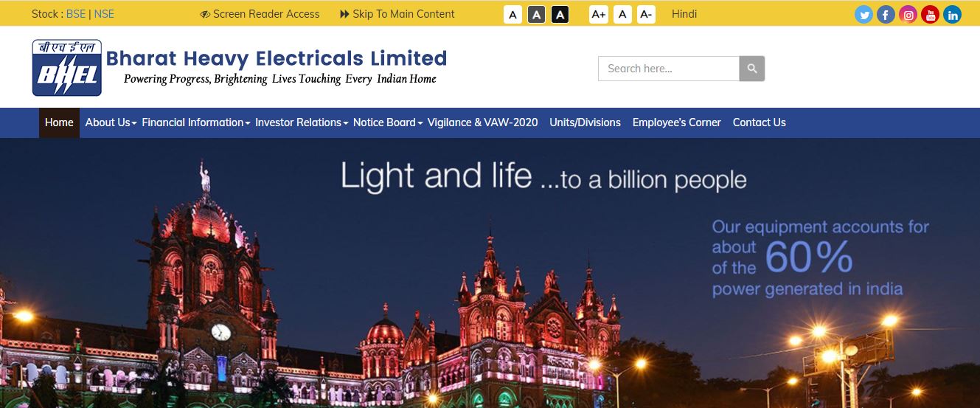
Task: Click Screen Reader Access link
Action: [260, 14]
